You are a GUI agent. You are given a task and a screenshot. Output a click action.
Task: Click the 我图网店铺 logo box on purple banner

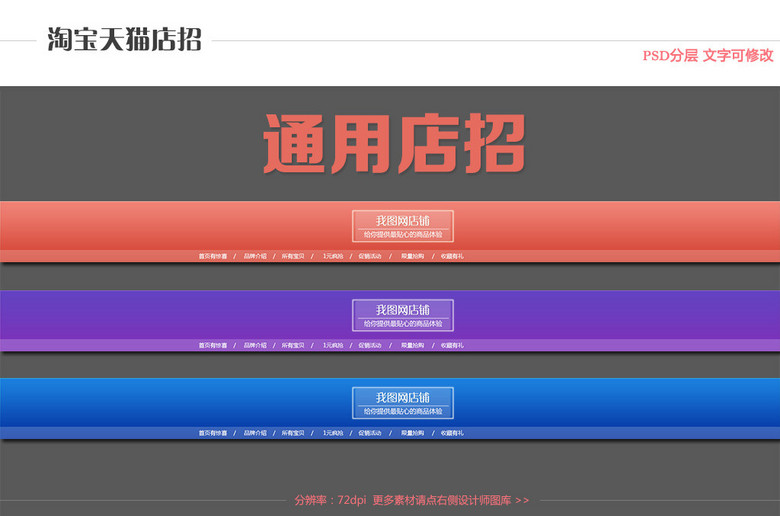tap(402, 315)
